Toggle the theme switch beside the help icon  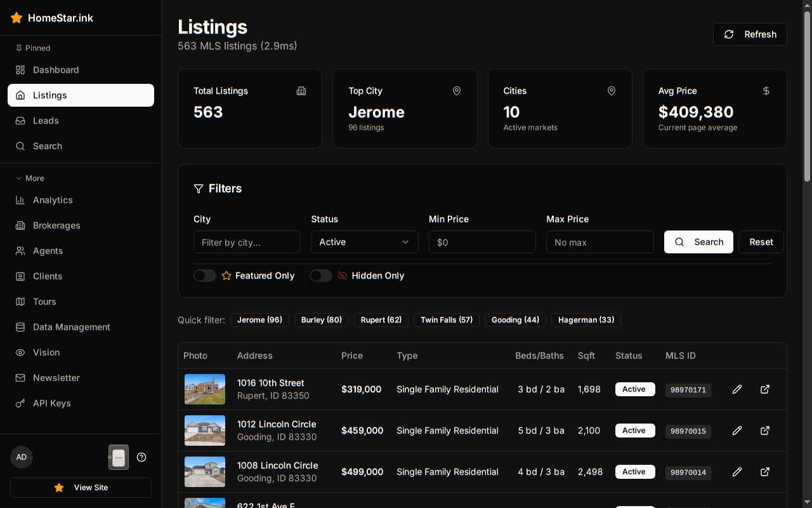119,457
